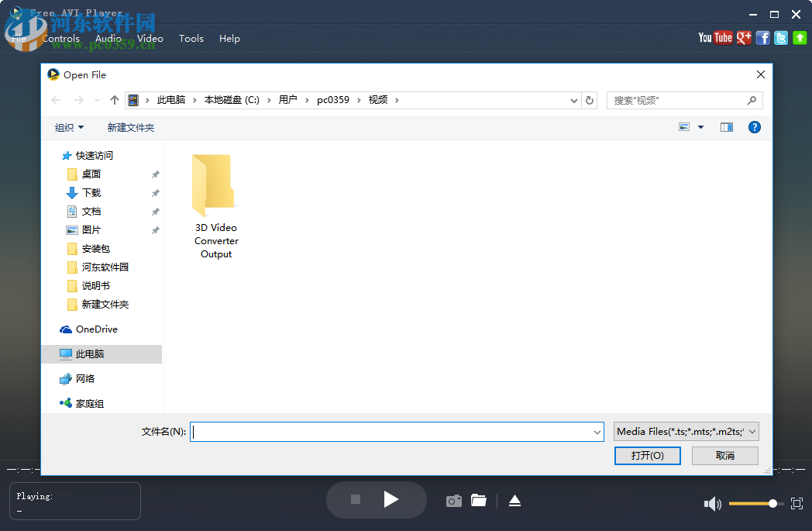Open the Tools menu

[x=191, y=38]
